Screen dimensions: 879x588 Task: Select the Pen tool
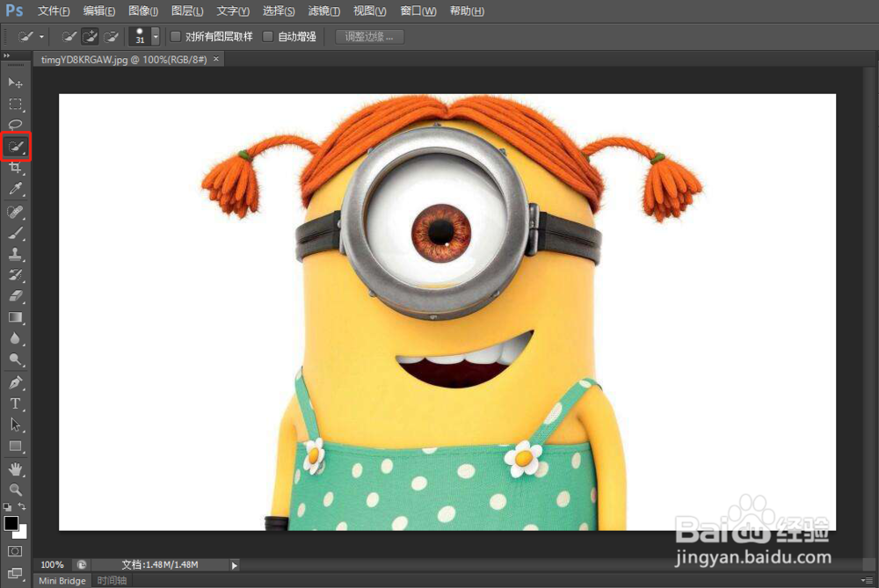pyautogui.click(x=15, y=383)
